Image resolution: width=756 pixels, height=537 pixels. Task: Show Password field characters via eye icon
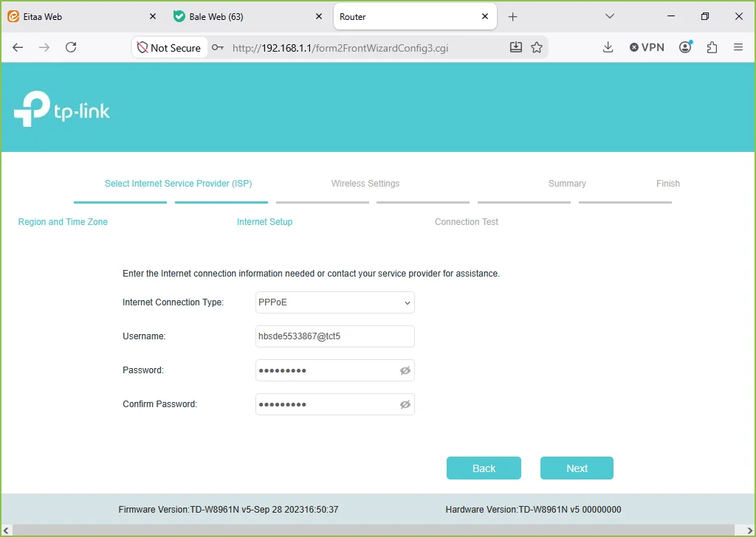[x=405, y=370]
